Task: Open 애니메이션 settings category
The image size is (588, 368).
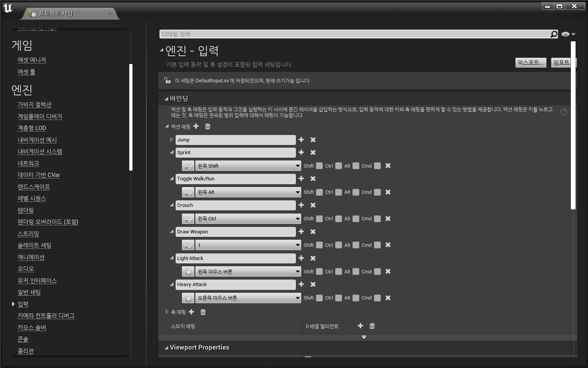Action: click(31, 257)
